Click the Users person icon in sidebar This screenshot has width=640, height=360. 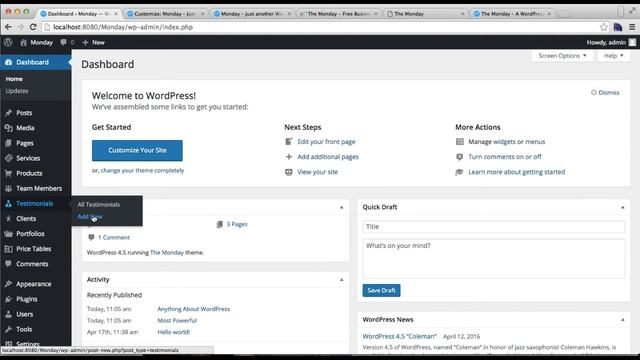pos(9,314)
